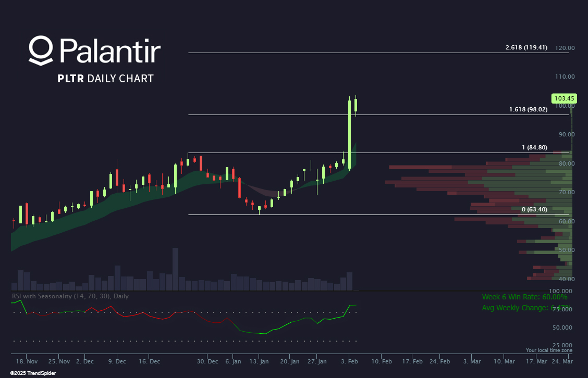Click the 10. Feb date label
This screenshot has height=378, width=588.
coord(382,361)
